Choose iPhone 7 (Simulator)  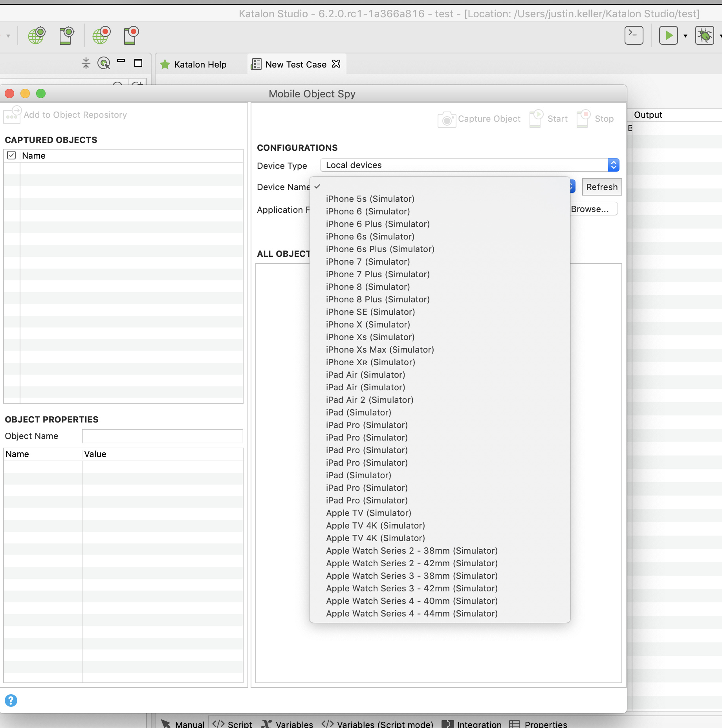pyautogui.click(x=440, y=262)
